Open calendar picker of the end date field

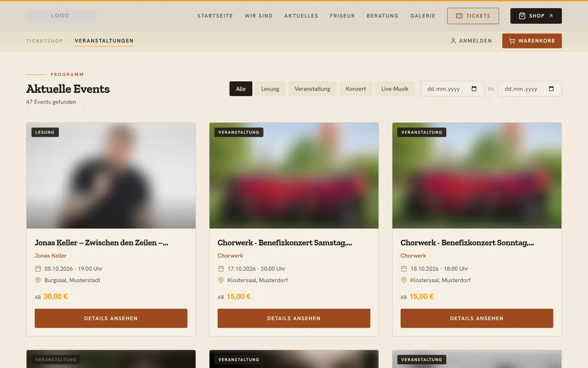point(551,89)
